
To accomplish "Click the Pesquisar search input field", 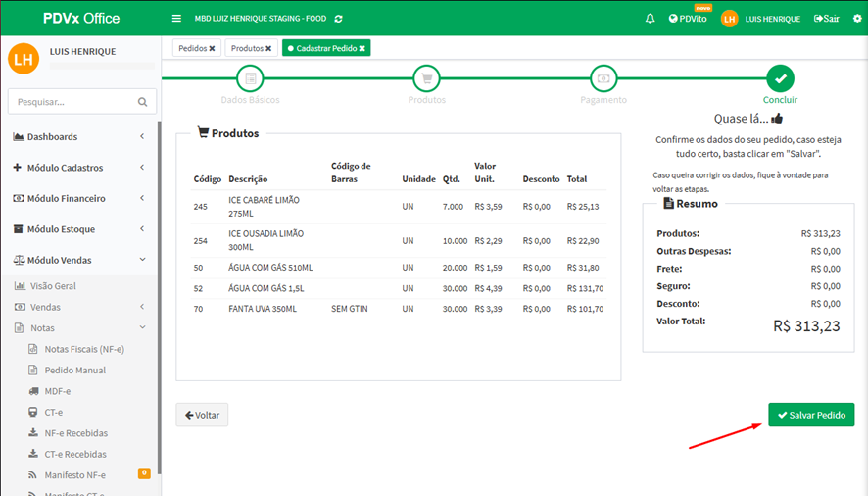I will pyautogui.click(x=69, y=102).
